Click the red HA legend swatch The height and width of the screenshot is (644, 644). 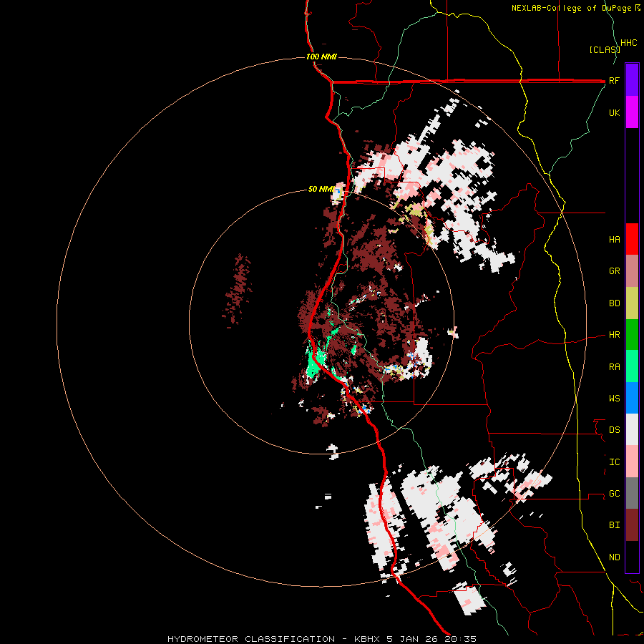[632, 239]
